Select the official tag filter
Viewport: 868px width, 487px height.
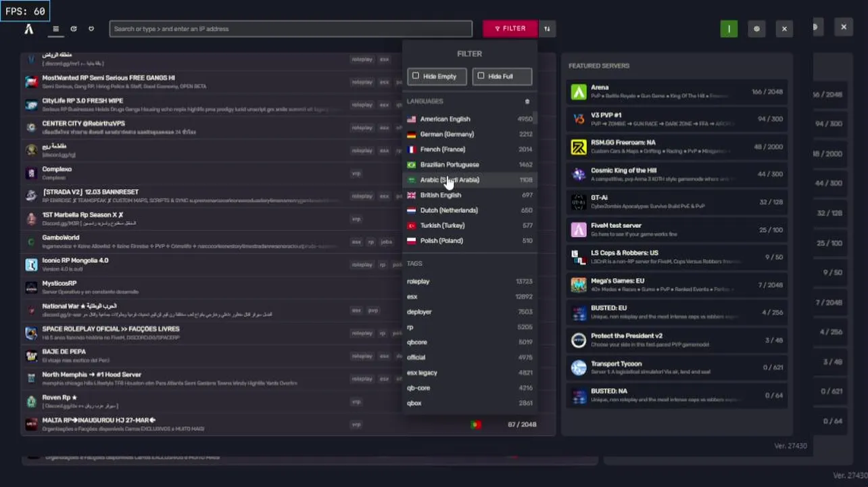(470, 357)
